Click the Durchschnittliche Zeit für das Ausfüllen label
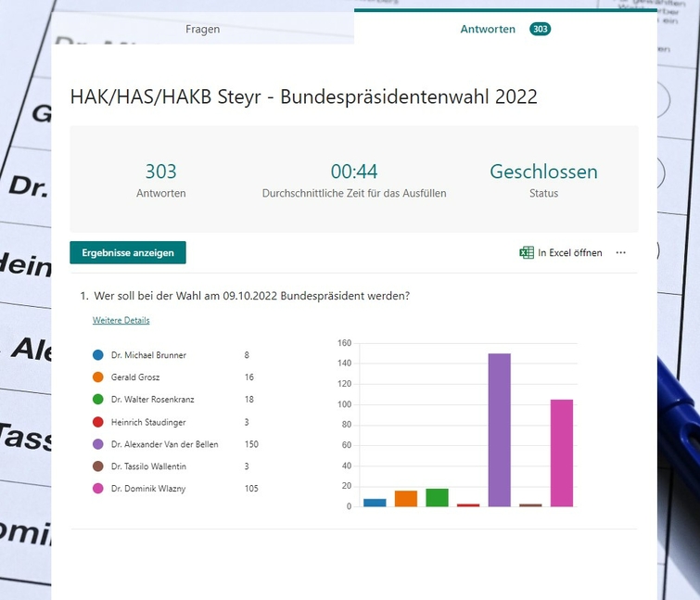This screenshot has height=600, width=700. click(354, 193)
